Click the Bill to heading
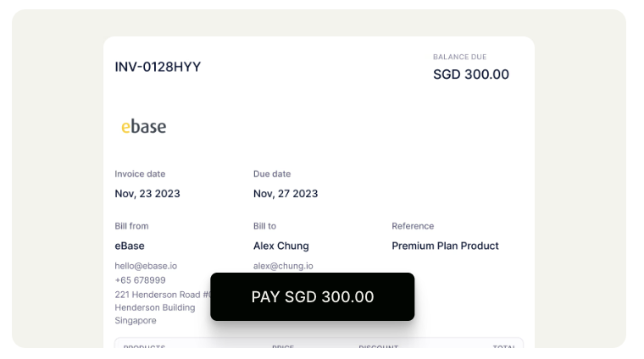Image resolution: width=644 pixels, height=359 pixels. [264, 226]
